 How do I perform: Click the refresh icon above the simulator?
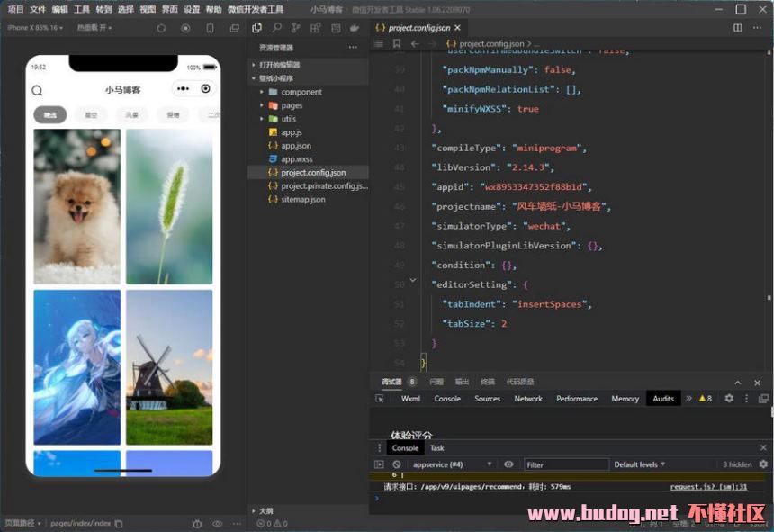click(x=161, y=28)
